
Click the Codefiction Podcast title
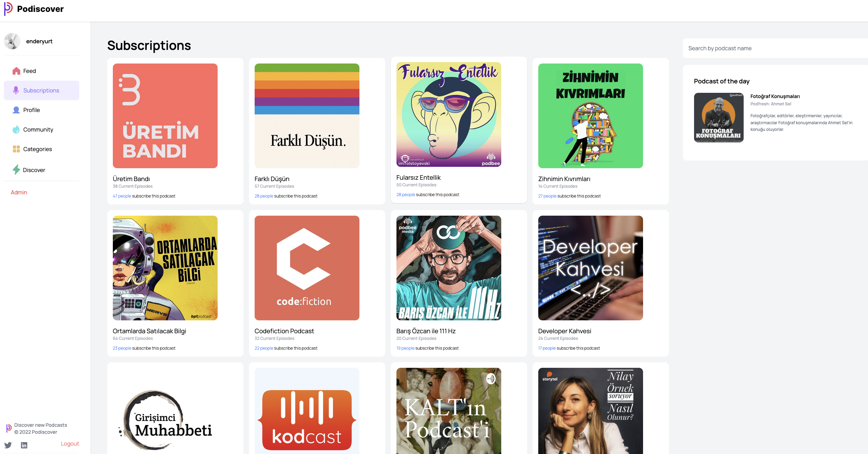pos(284,331)
